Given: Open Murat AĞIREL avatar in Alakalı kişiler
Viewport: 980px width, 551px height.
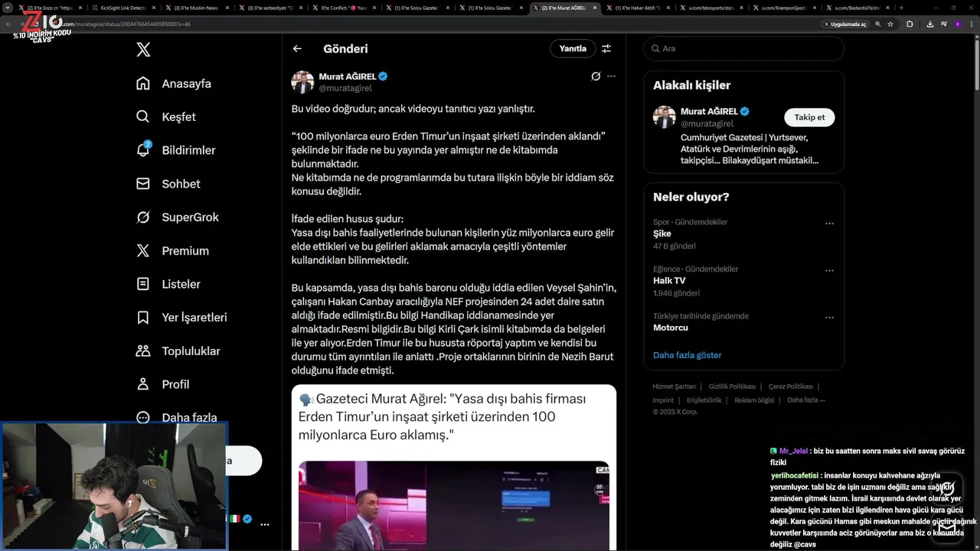Looking at the screenshot, I should coord(665,117).
